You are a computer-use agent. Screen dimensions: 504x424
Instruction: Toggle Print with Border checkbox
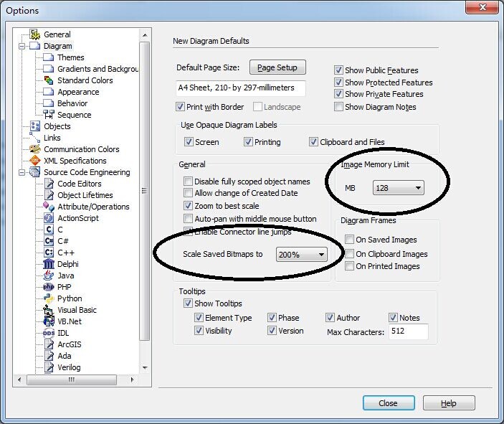click(x=181, y=106)
